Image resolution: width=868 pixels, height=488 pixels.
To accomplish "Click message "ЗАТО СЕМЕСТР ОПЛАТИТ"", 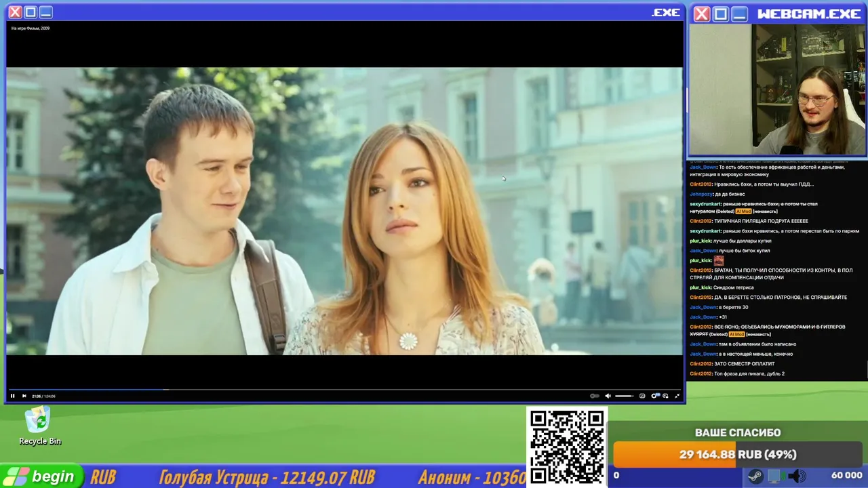I will (x=744, y=364).
